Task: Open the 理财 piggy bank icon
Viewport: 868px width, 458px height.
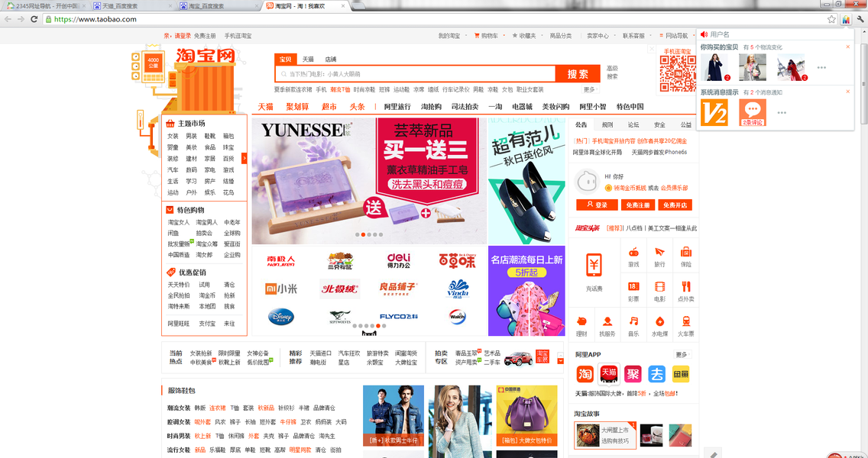Action: (x=581, y=321)
